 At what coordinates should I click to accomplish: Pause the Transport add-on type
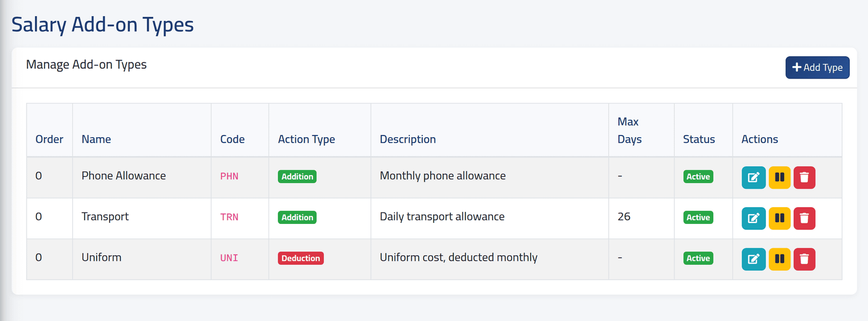[x=780, y=218]
